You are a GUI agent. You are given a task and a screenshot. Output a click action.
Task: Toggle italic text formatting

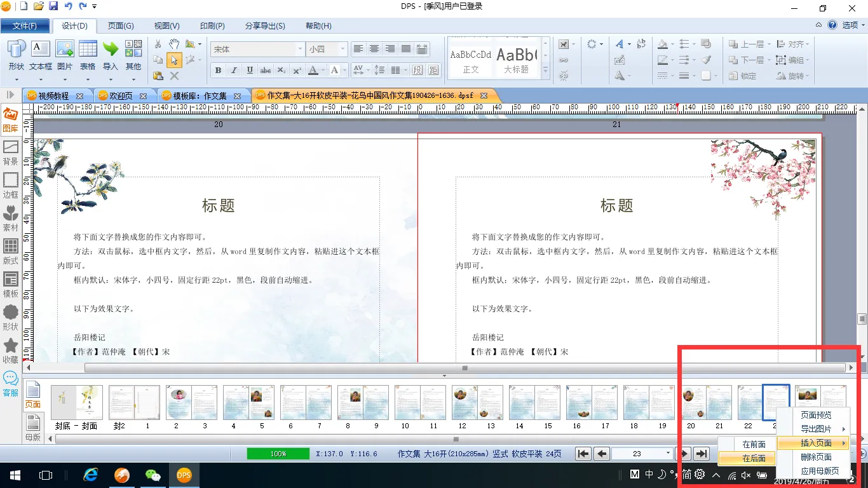pyautogui.click(x=234, y=71)
